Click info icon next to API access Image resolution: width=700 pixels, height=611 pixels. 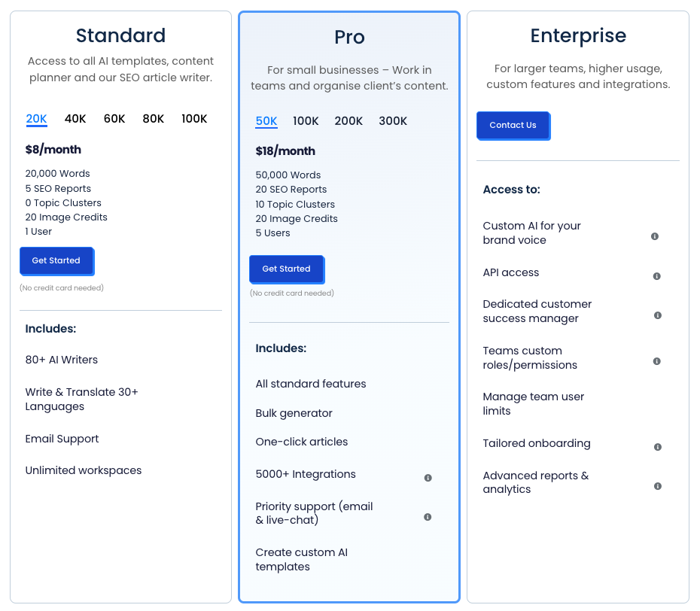(x=656, y=276)
